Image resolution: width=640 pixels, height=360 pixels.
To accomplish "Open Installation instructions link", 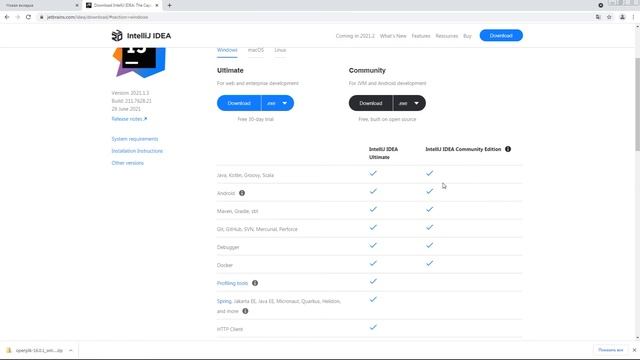I will tap(137, 151).
